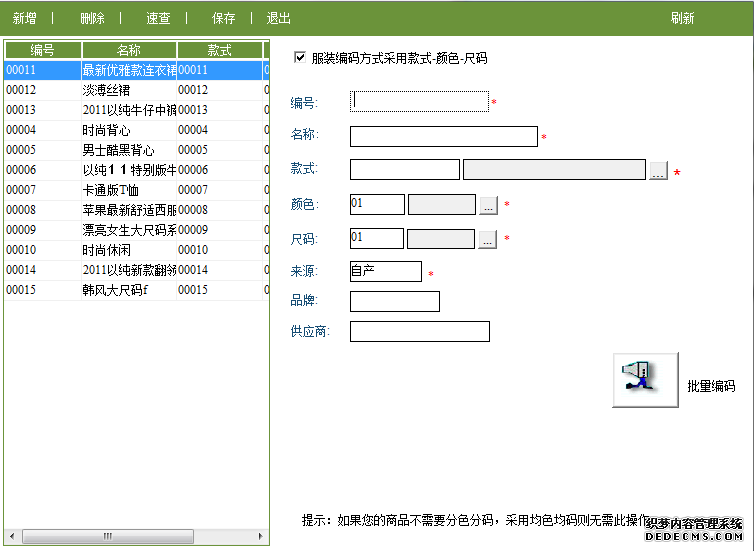754x551 pixels.
Task: Click the 来源 field containing 自产
Action: click(385, 271)
